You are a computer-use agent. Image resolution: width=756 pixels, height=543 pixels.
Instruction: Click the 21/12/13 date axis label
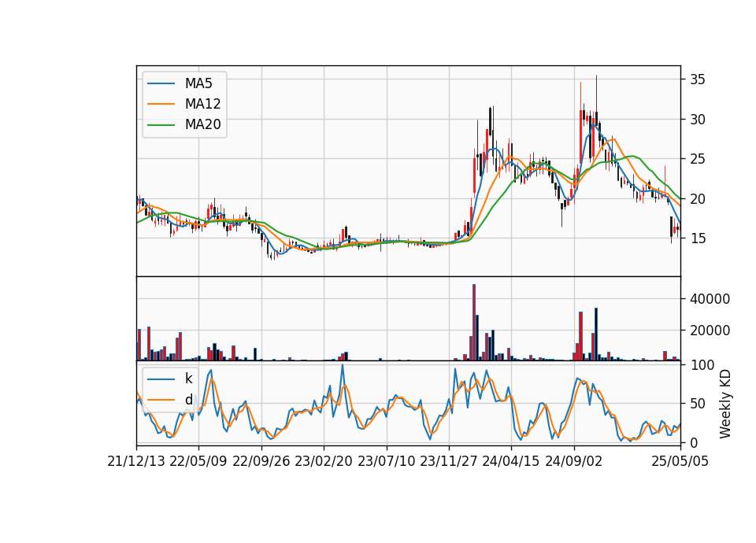coord(136,461)
